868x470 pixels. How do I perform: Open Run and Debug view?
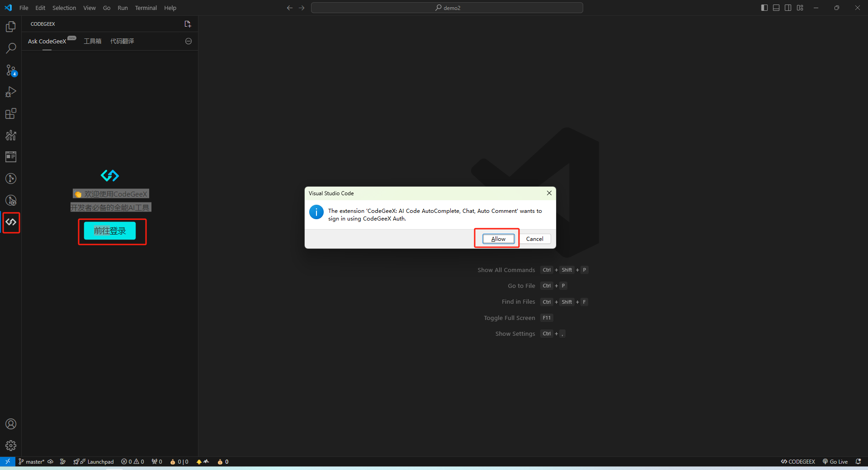point(11,92)
